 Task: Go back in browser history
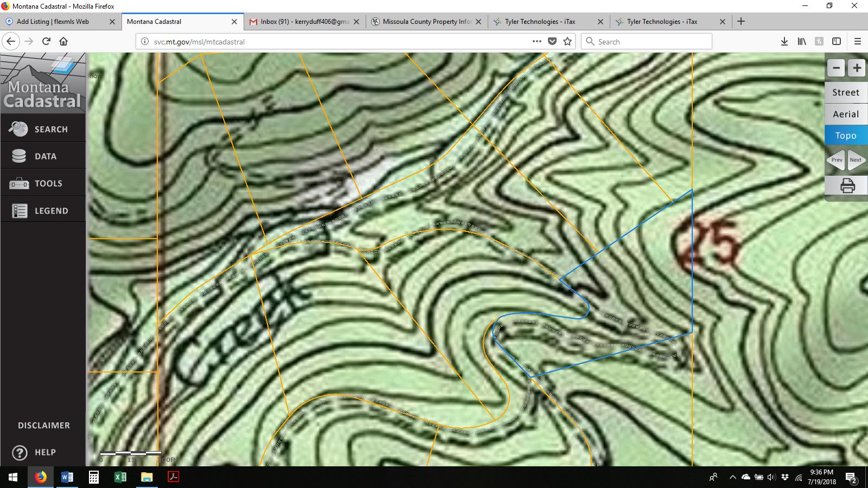tap(11, 41)
